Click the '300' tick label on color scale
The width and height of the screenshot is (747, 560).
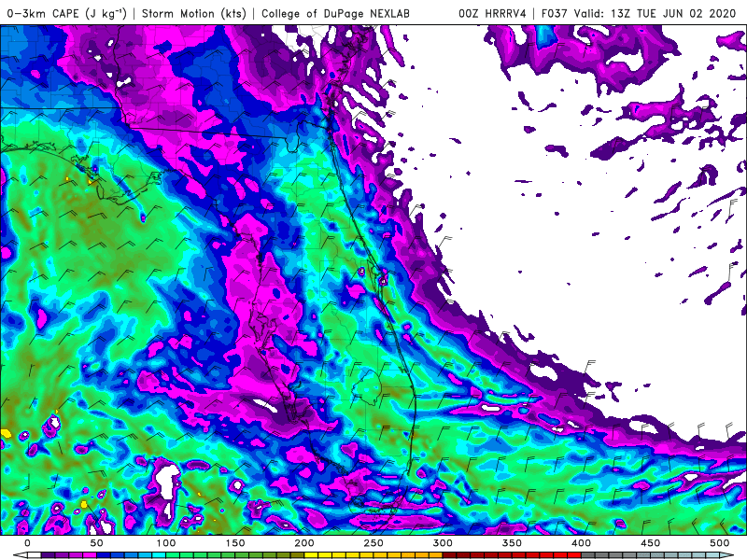coord(443,543)
